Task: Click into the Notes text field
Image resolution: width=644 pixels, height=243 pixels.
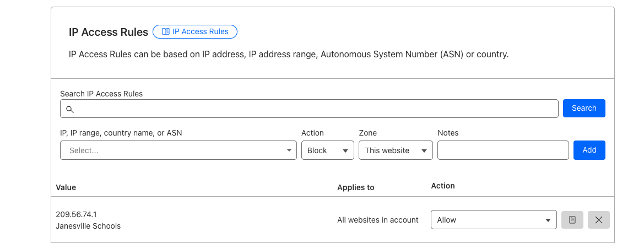Action: click(x=502, y=150)
